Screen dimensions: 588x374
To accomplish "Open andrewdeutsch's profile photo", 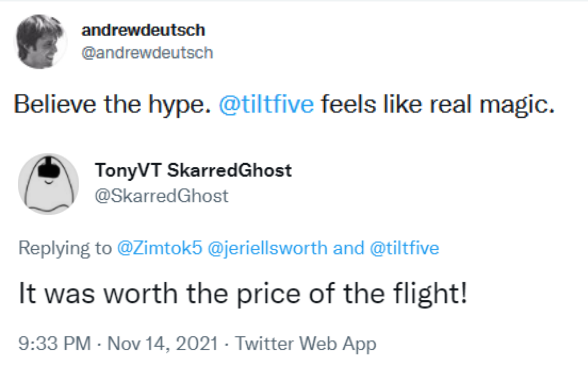I will coord(41,41).
